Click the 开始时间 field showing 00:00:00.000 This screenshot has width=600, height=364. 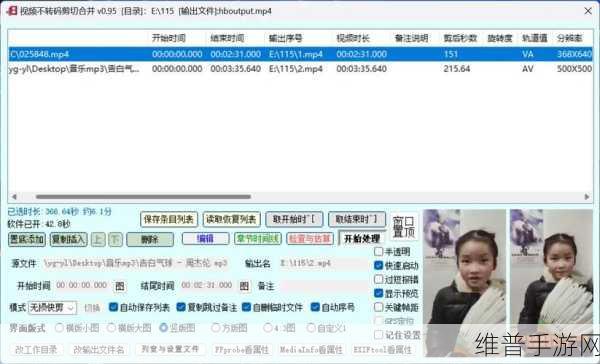(x=82, y=286)
